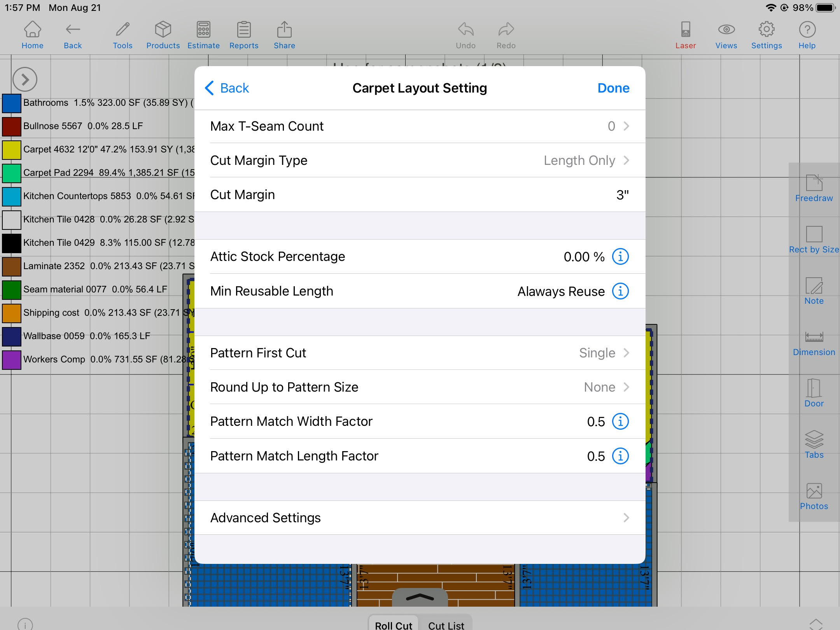This screenshot has height=630, width=840.
Task: Select the Dimension tool
Action: pyautogui.click(x=814, y=343)
